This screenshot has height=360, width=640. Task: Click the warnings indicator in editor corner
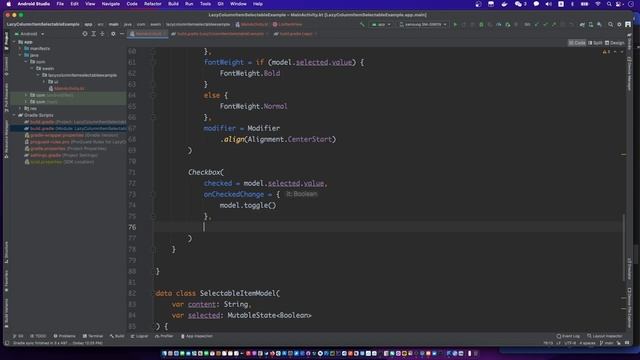(x=607, y=52)
